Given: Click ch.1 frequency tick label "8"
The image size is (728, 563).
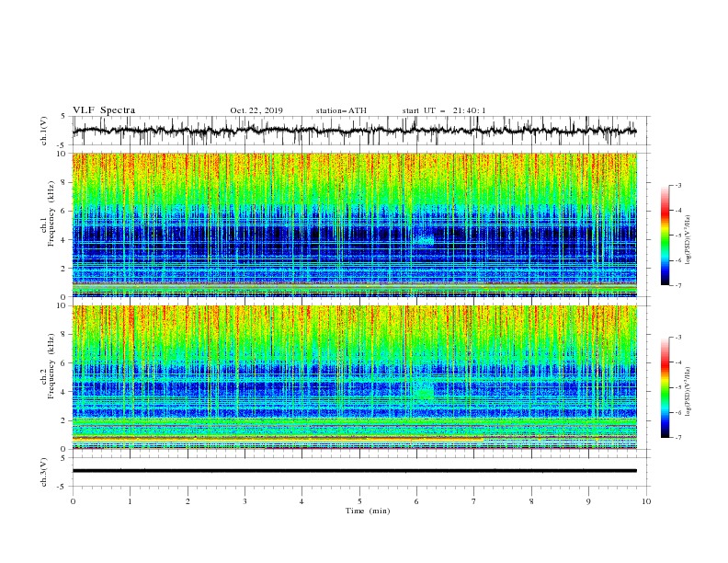Looking at the screenshot, I should tap(63, 182).
